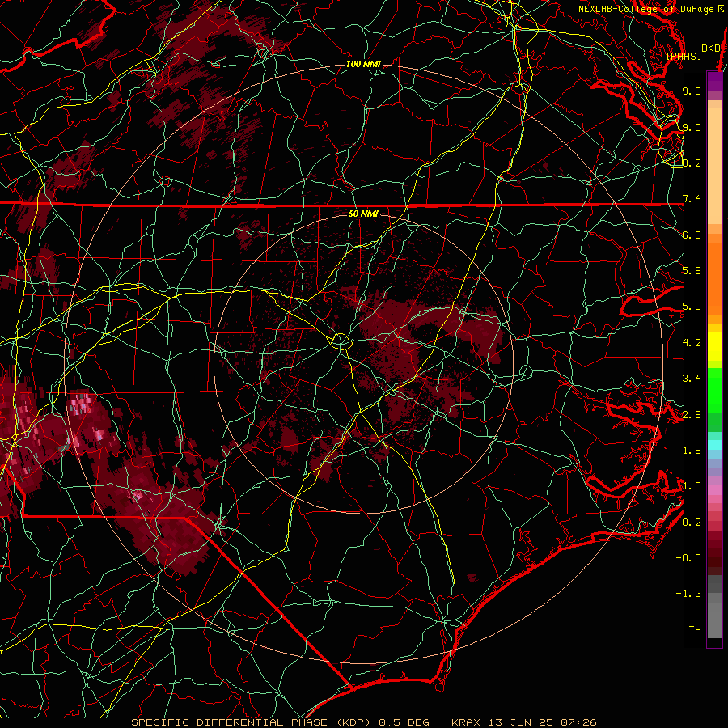Select the 3.4 scale label
The height and width of the screenshot is (728, 728).
692,379
